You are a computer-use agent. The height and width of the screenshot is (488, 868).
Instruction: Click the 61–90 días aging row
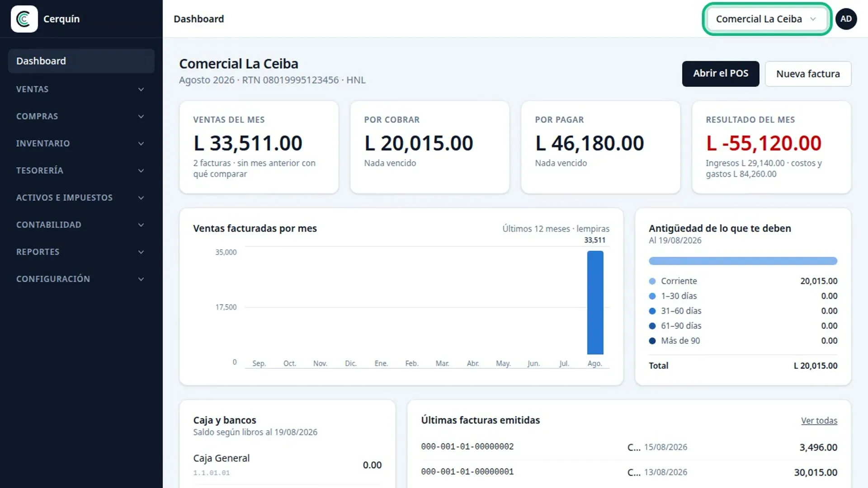point(743,326)
